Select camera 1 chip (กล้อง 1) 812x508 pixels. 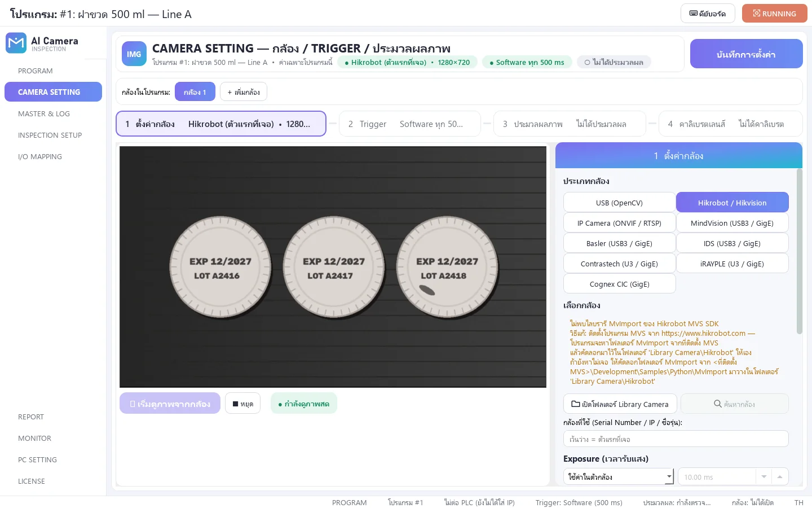(195, 92)
